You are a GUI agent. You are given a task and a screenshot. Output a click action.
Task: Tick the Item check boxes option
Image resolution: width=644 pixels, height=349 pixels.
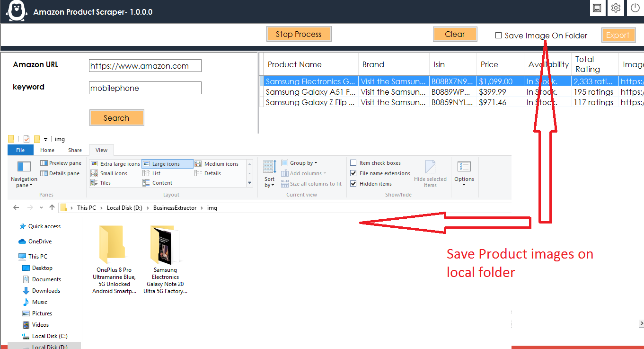pos(353,163)
